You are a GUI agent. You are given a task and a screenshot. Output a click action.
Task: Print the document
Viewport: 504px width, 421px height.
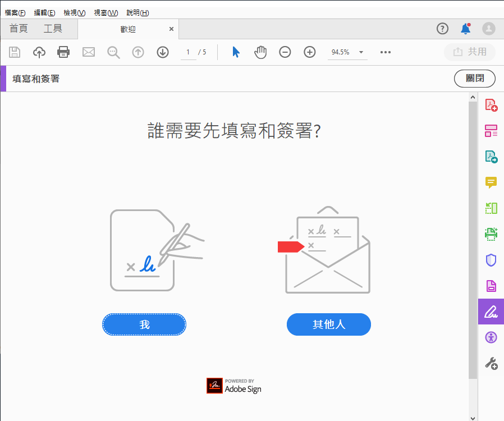coord(63,52)
